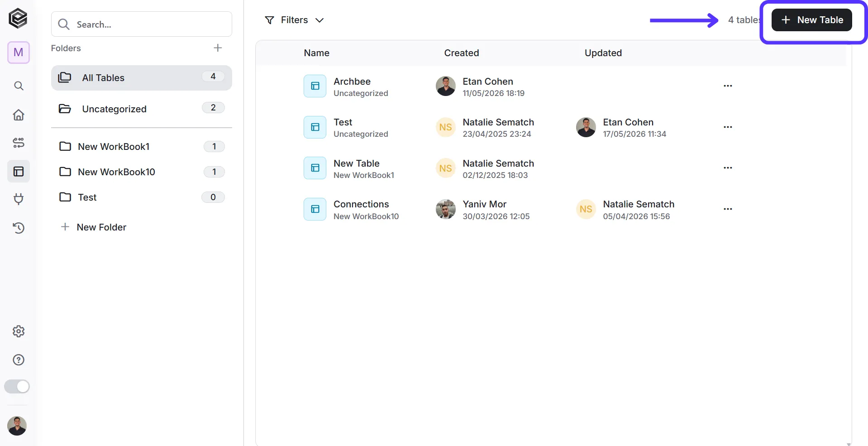The height and width of the screenshot is (446, 868).
Task: Click Etan Cohen avatar in Archbee row
Action: click(446, 86)
